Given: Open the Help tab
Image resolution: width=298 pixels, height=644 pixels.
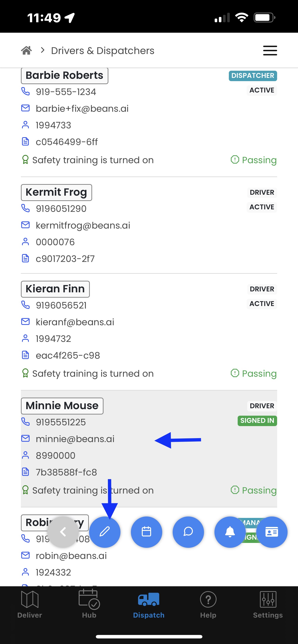Looking at the screenshot, I should (208, 604).
